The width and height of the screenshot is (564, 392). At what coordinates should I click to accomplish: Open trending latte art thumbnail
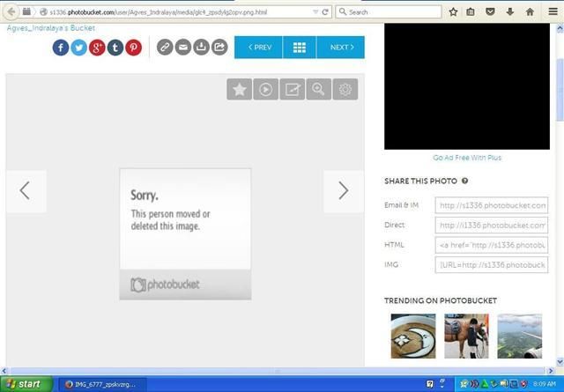(x=413, y=336)
